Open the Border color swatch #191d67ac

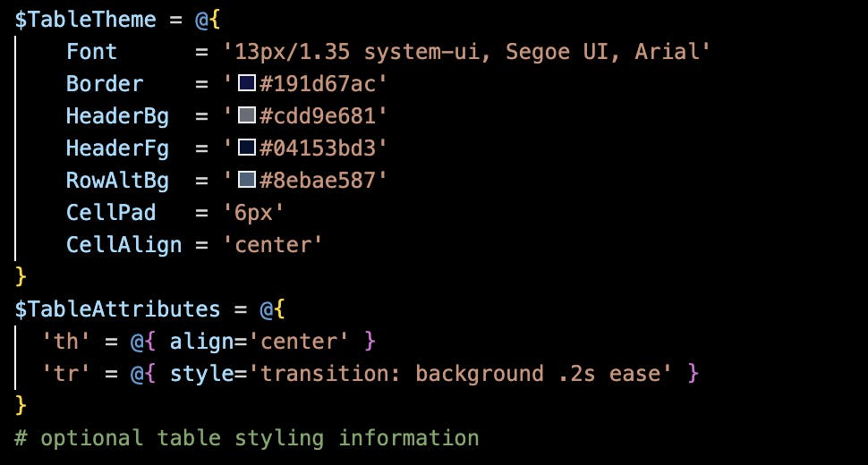(247, 84)
